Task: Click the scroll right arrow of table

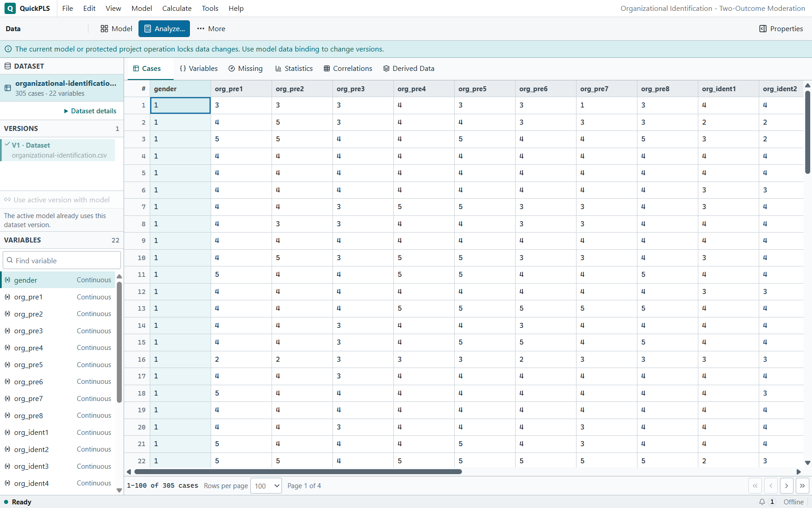Action: point(798,471)
